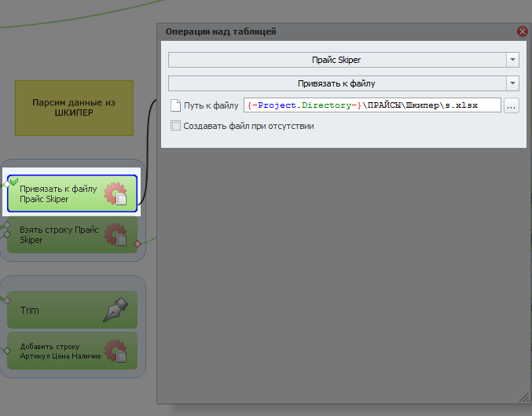Open the Привязать к файлу action dropdown arrow

pyautogui.click(x=512, y=83)
